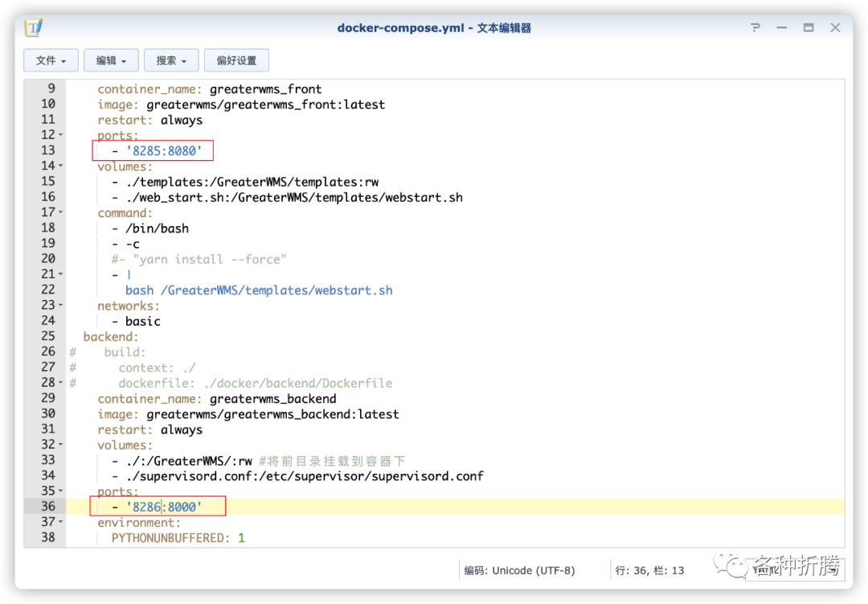Click the text editor app icon
The height and width of the screenshot is (604, 868).
[34, 27]
